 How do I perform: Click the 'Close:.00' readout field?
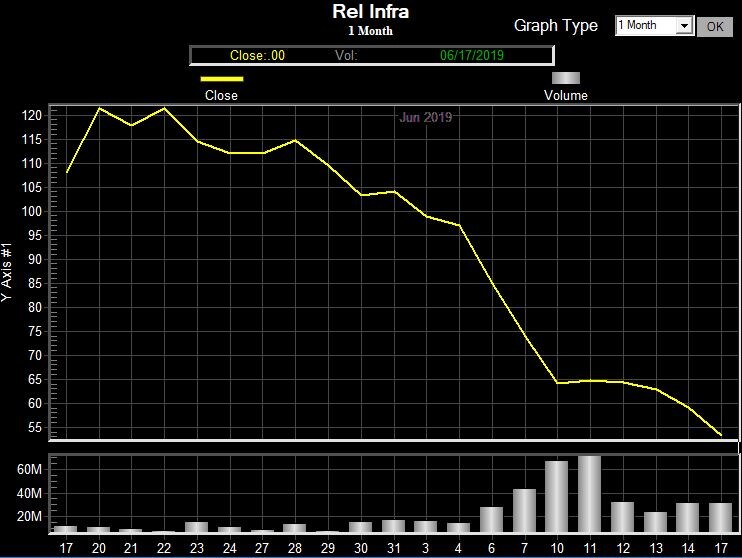click(257, 55)
